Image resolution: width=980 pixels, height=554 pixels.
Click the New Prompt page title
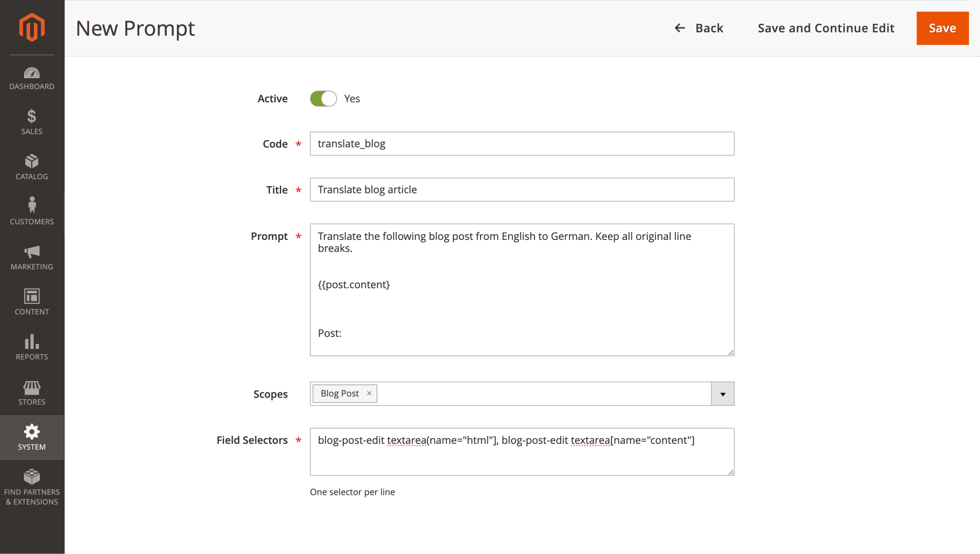coord(135,28)
